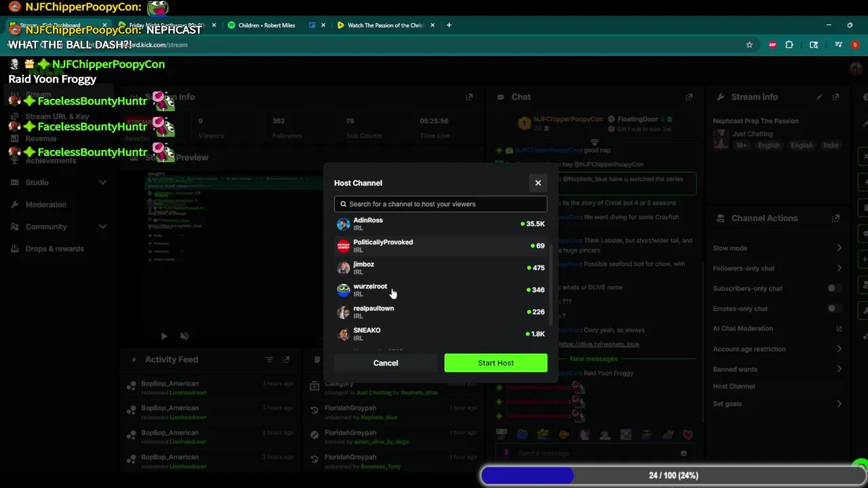Open AI Chat Moderation external link icon
868x488 pixels.
click(x=839, y=329)
